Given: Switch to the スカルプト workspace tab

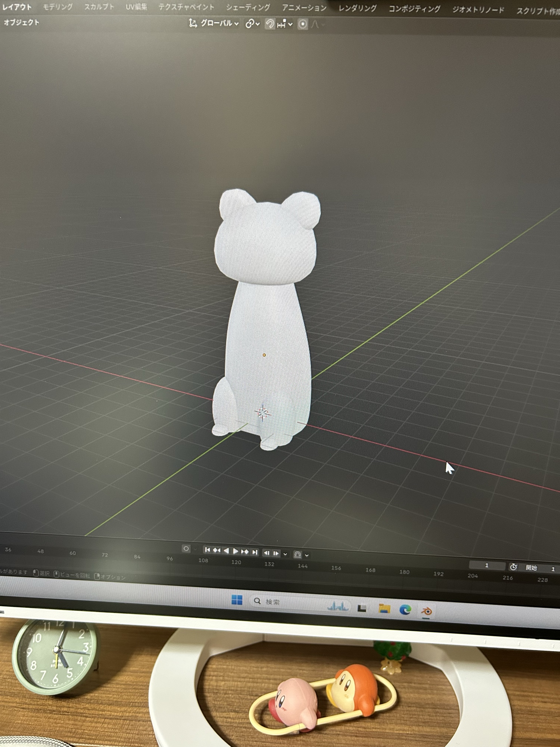Looking at the screenshot, I should point(99,7).
